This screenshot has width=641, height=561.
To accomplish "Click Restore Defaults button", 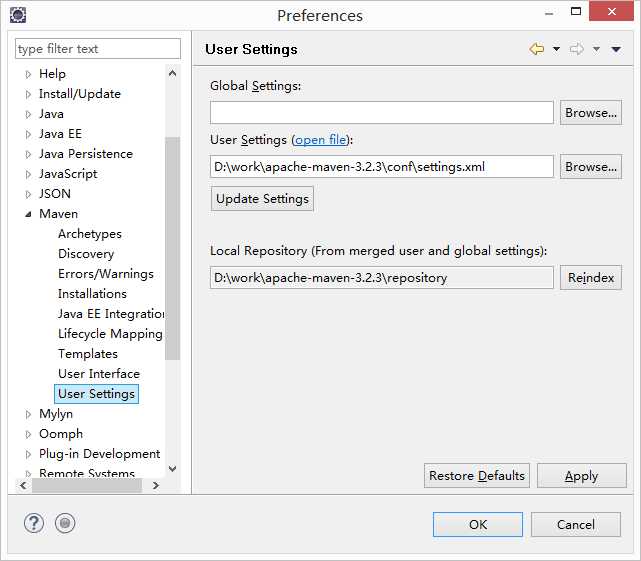I will pos(477,476).
